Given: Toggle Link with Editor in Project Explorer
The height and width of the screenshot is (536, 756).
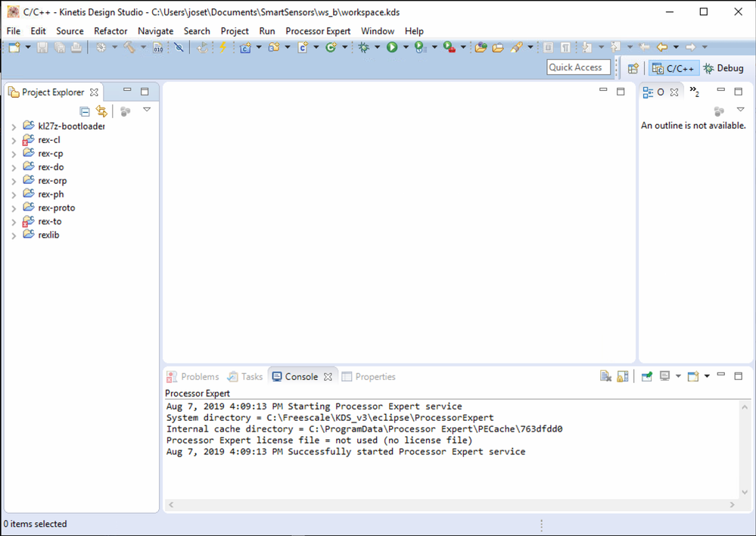Looking at the screenshot, I should tap(101, 111).
